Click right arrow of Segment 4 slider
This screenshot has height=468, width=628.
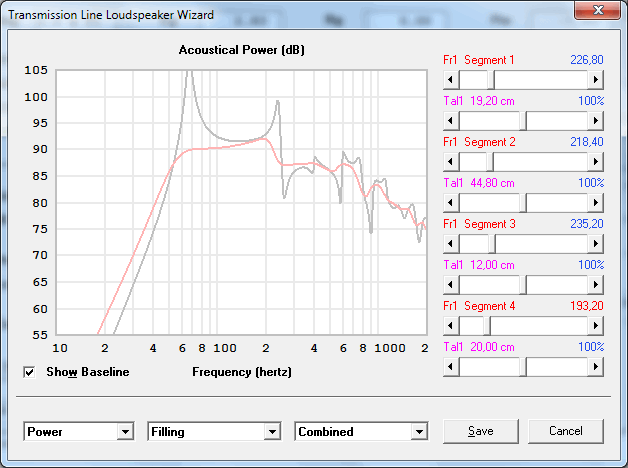coord(596,326)
